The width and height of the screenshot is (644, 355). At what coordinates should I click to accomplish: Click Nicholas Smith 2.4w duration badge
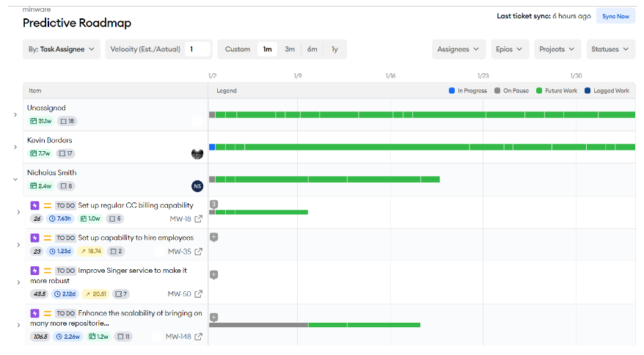[x=40, y=186]
